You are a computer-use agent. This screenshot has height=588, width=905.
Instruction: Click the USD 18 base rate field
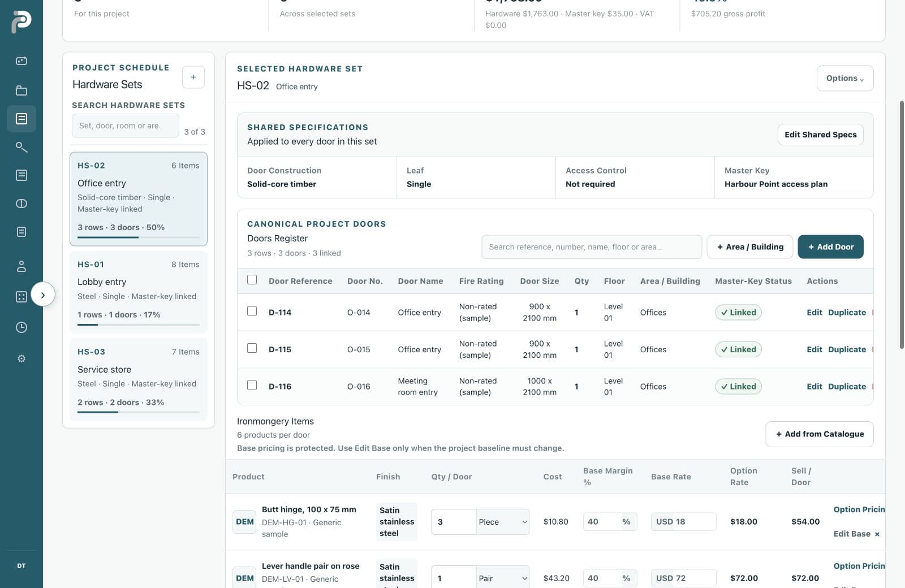[683, 522]
